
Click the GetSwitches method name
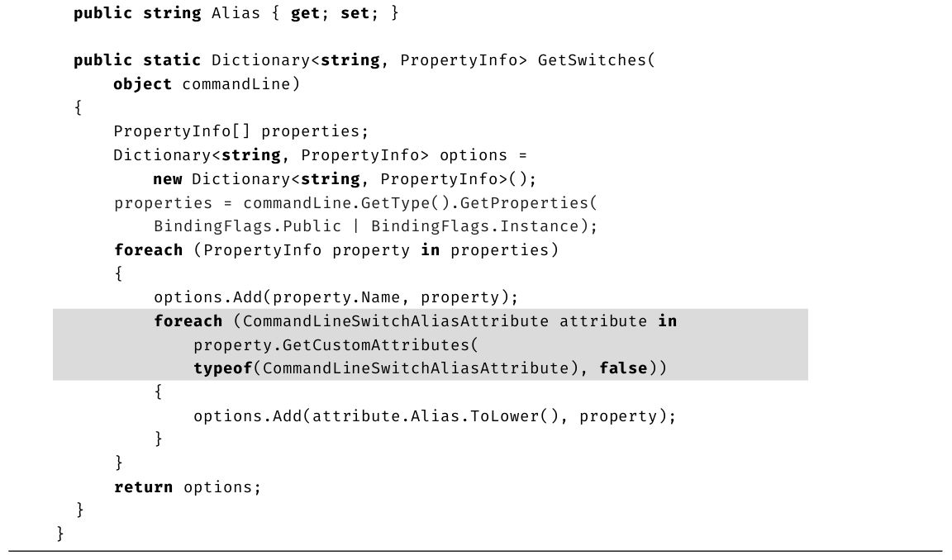click(x=591, y=60)
